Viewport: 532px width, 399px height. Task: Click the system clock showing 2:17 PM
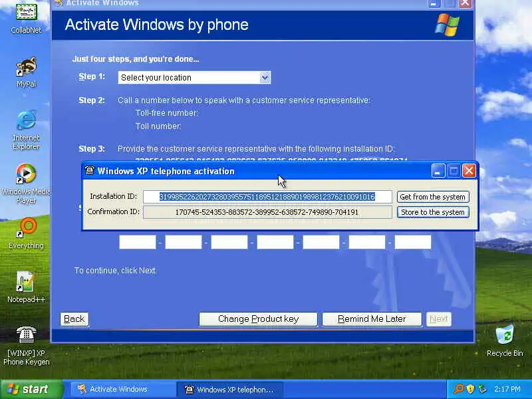tap(507, 389)
